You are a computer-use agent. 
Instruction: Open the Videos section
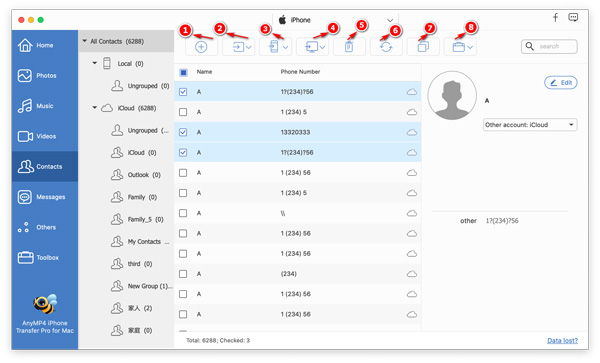[45, 136]
